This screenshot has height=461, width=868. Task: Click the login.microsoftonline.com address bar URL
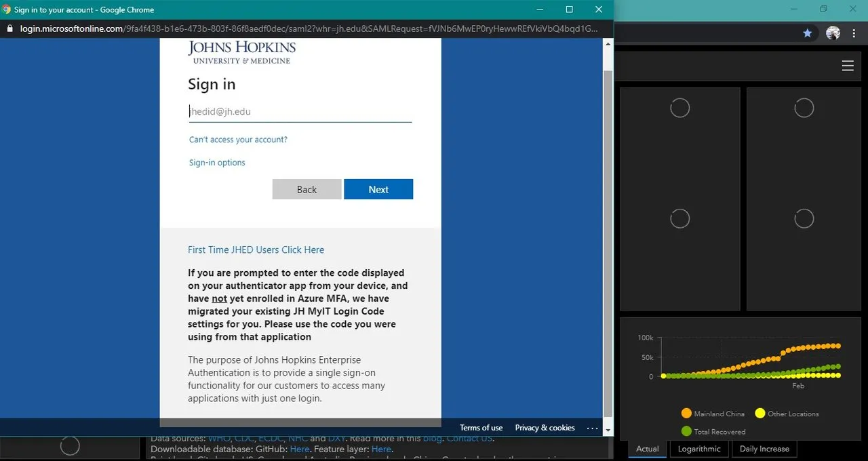pyautogui.click(x=309, y=29)
